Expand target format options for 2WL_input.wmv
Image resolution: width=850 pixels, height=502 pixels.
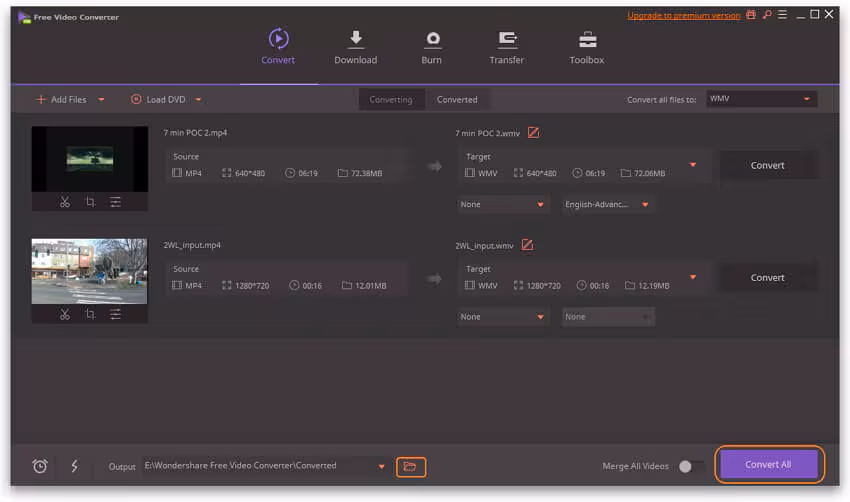tap(693, 277)
